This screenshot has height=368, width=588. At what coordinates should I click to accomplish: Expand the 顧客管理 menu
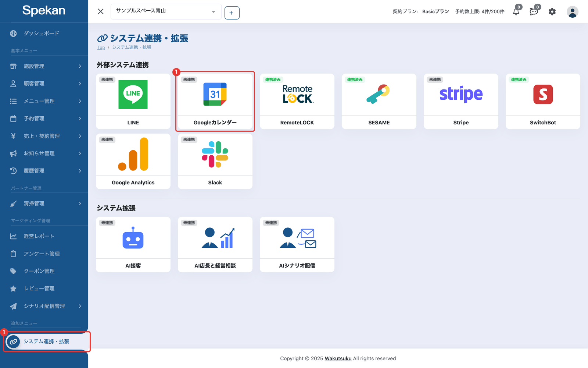[x=44, y=84]
